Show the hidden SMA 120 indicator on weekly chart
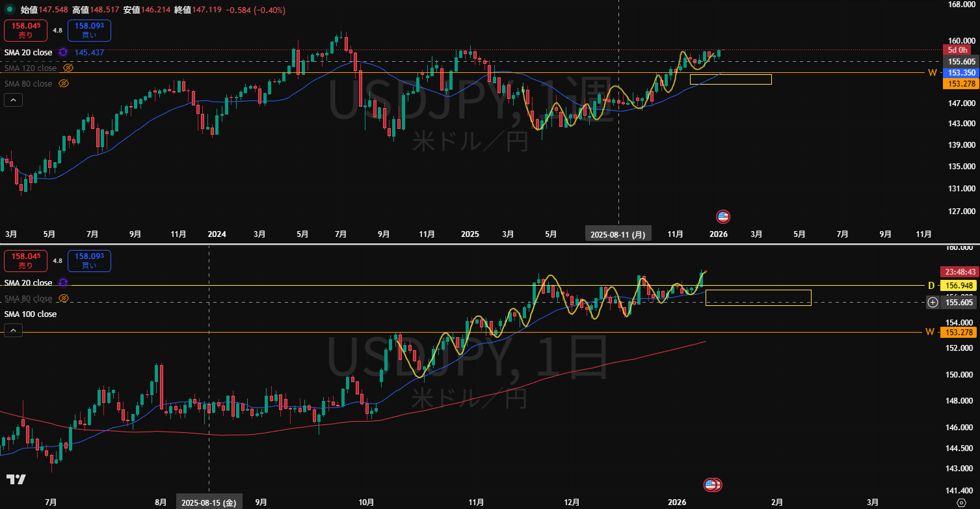This screenshot has width=980, height=509. click(x=68, y=68)
